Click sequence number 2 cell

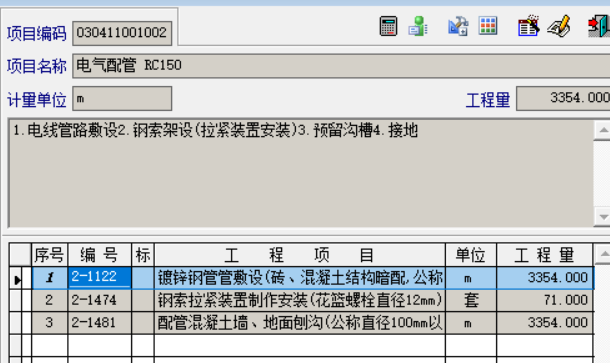[49, 300]
